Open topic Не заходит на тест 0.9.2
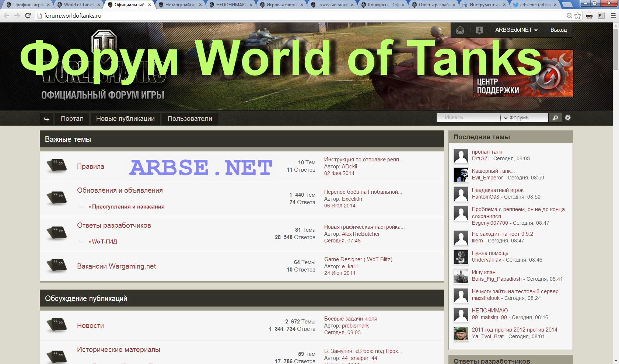 (503, 234)
